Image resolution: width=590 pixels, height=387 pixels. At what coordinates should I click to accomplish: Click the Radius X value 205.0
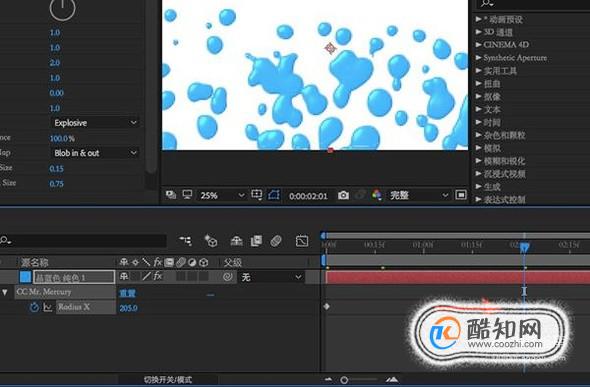coord(128,308)
